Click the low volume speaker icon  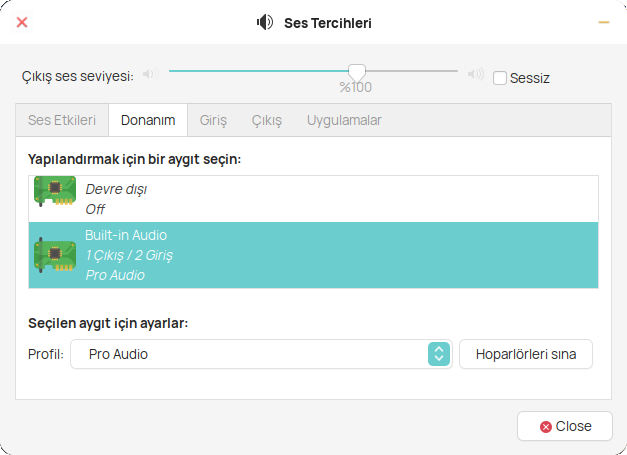[x=150, y=74]
